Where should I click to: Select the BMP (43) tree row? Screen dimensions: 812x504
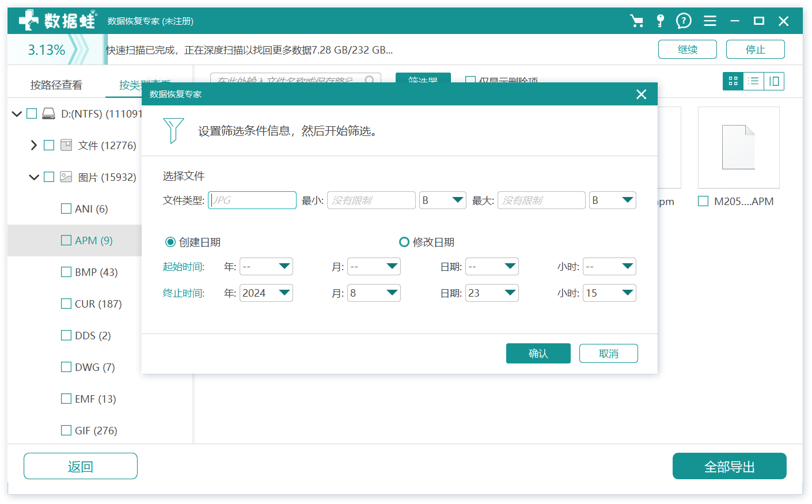point(75,272)
